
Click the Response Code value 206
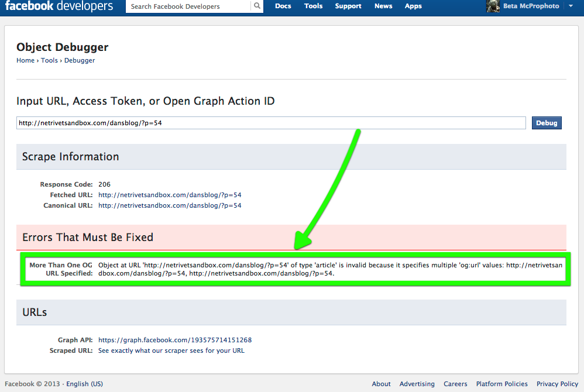point(104,184)
